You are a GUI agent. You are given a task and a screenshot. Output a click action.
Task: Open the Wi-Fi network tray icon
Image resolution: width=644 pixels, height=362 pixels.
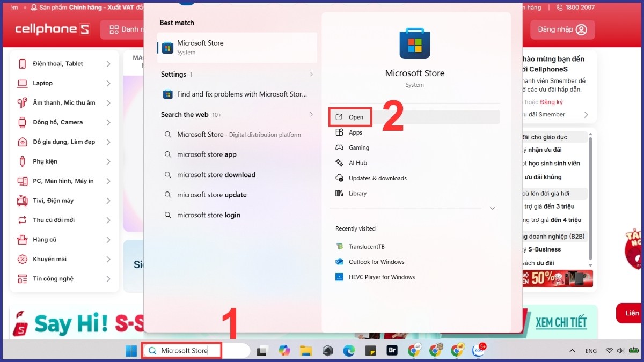point(609,351)
